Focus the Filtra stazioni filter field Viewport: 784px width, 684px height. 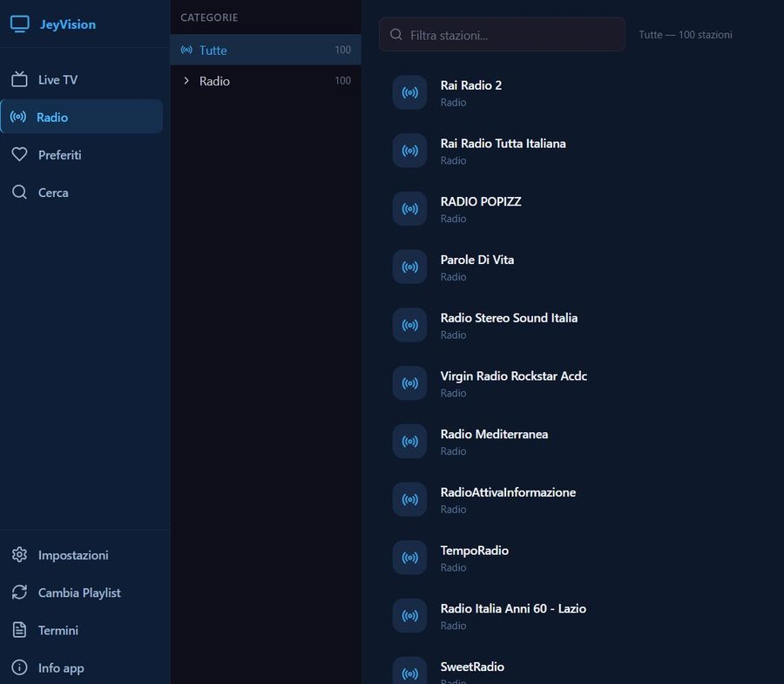502,35
